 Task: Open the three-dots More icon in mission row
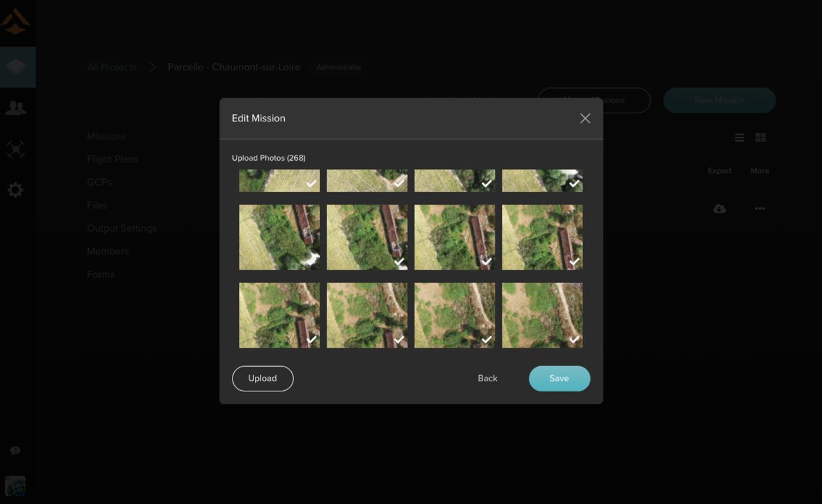tap(760, 208)
